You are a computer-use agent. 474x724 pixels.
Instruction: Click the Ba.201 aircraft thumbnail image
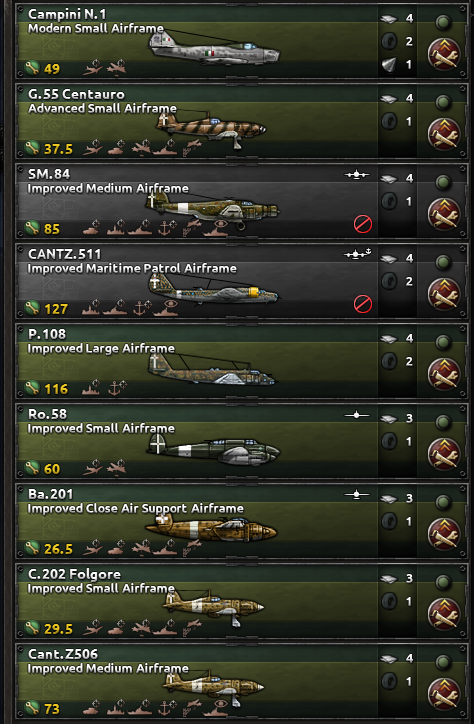click(x=211, y=529)
